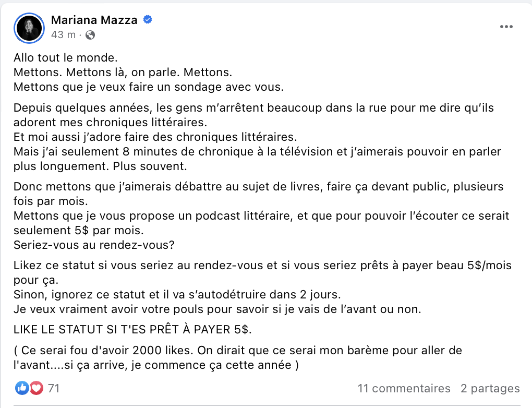This screenshot has width=532, height=408.
Task: Click the 43 m post timestamp
Action: click(63, 34)
